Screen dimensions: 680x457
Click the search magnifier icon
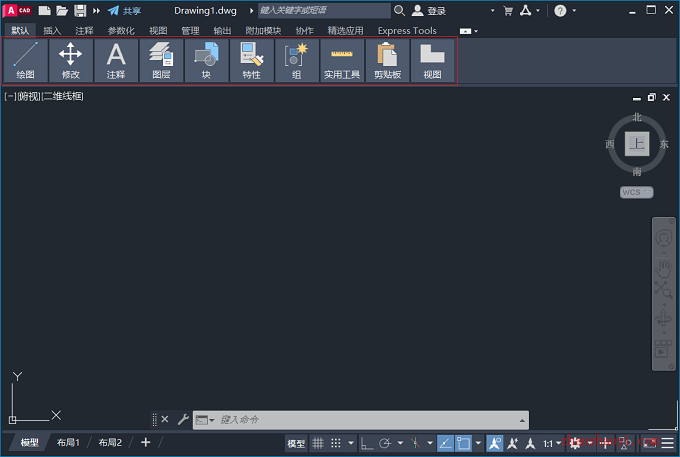[399, 10]
